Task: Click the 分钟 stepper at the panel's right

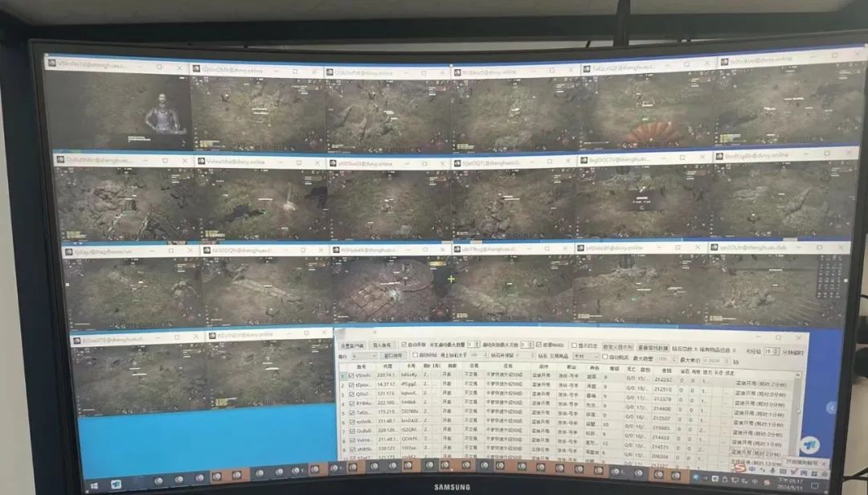Action: pos(772,352)
